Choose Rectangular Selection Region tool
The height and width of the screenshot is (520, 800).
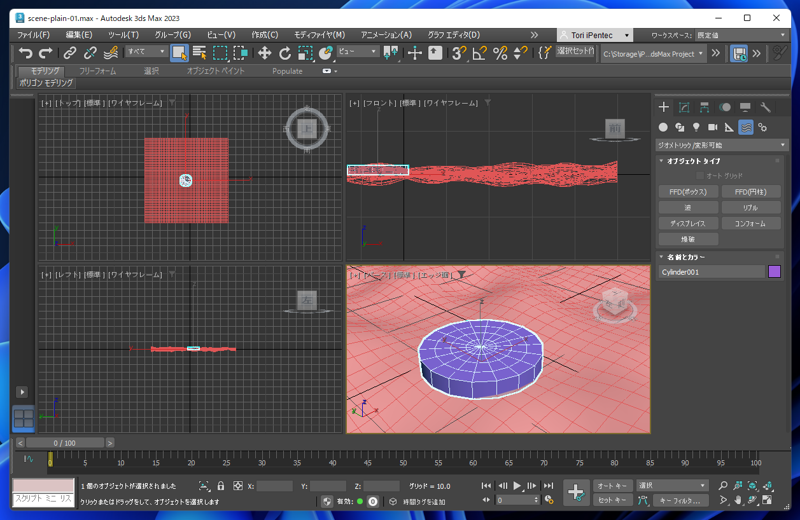tap(220, 53)
